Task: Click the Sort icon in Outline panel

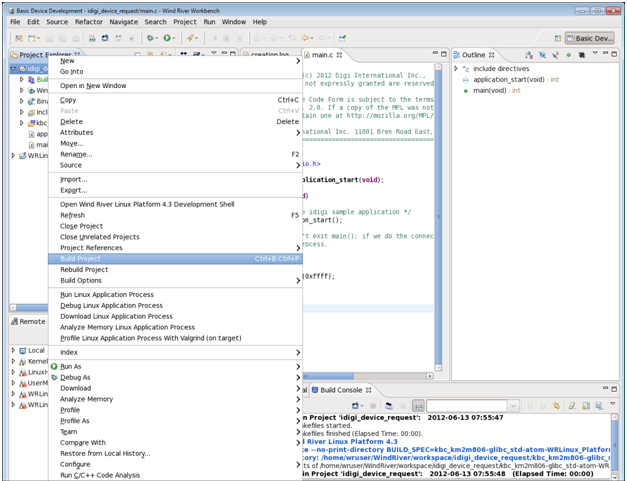Action: (x=528, y=55)
